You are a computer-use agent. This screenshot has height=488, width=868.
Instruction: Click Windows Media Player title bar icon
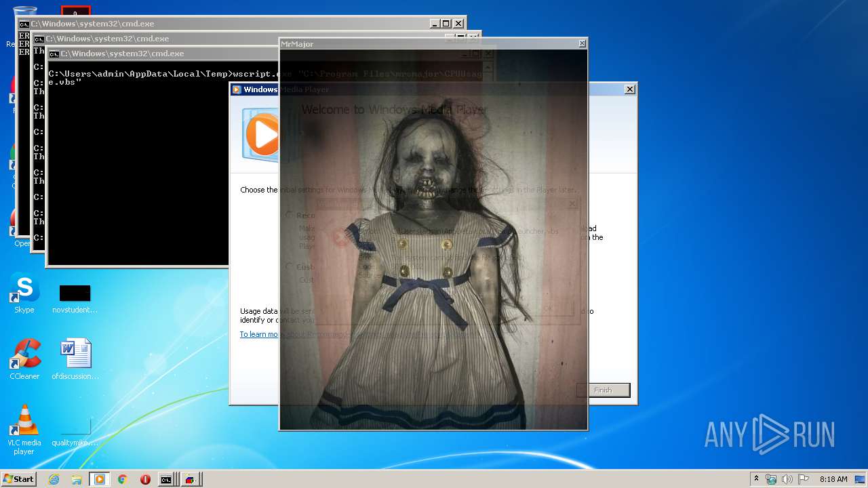237,89
